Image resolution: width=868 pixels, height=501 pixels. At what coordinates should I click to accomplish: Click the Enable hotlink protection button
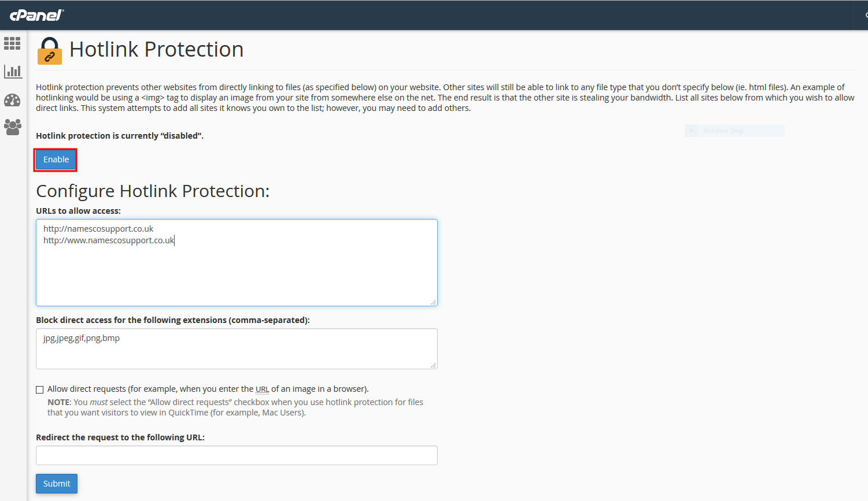(x=56, y=160)
